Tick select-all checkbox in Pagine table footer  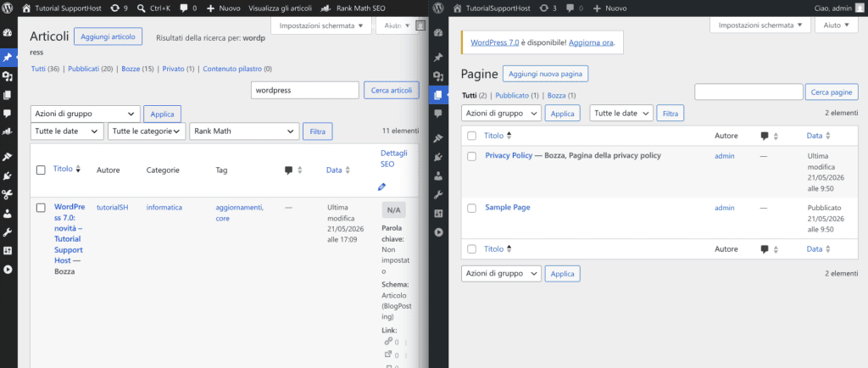click(x=471, y=249)
